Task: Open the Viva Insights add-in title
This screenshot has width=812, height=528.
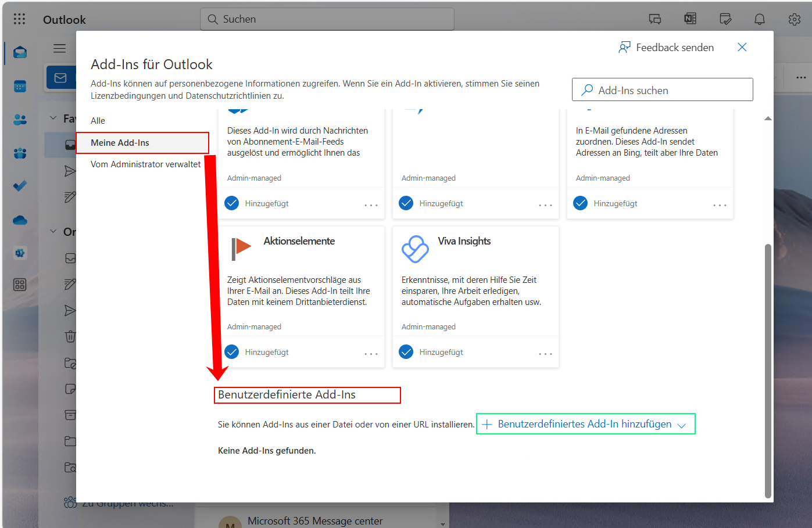Action: [464, 241]
